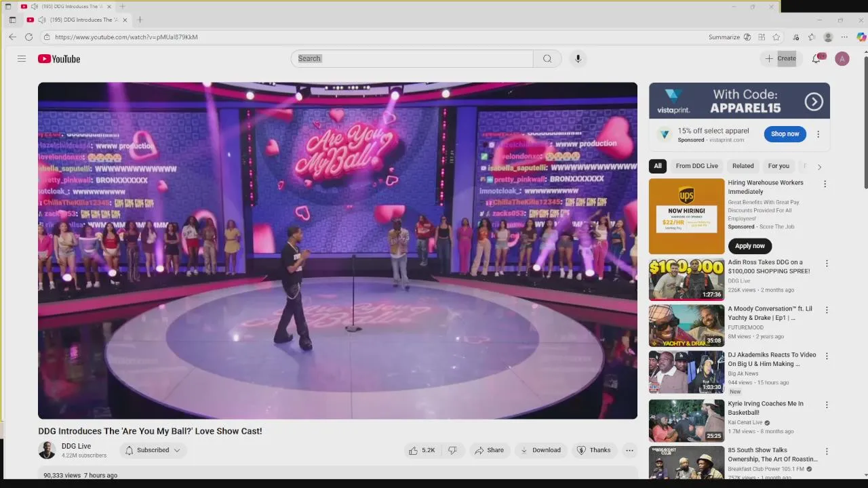Click the browser address bar URL
This screenshot has width=868, height=488.
pyautogui.click(x=126, y=37)
